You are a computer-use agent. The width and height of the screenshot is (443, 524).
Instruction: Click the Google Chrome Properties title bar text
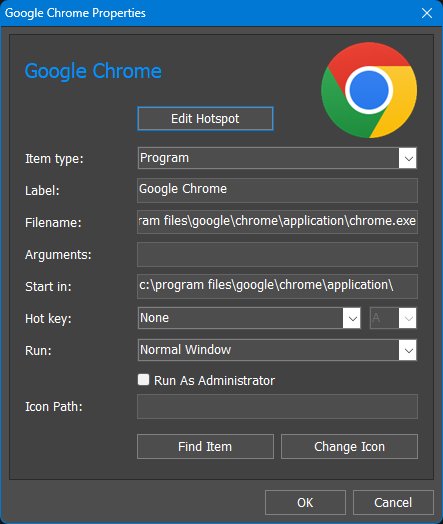pyautogui.click(x=75, y=13)
